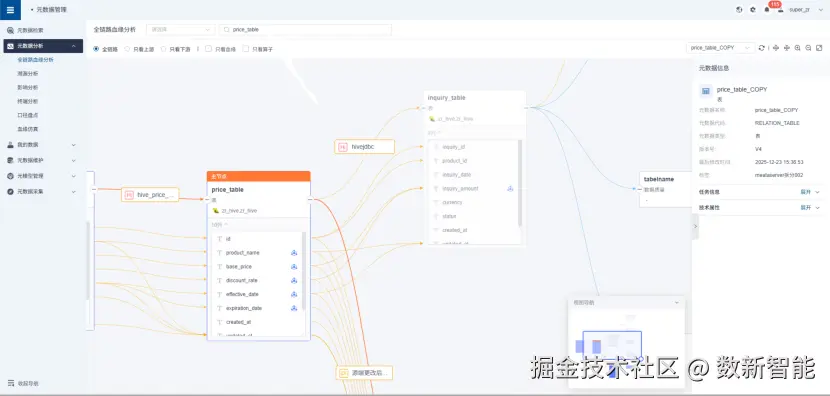Image resolution: width=830 pixels, height=396 pixels.
Task: Select the 只看下游 radio button
Action: (x=163, y=49)
